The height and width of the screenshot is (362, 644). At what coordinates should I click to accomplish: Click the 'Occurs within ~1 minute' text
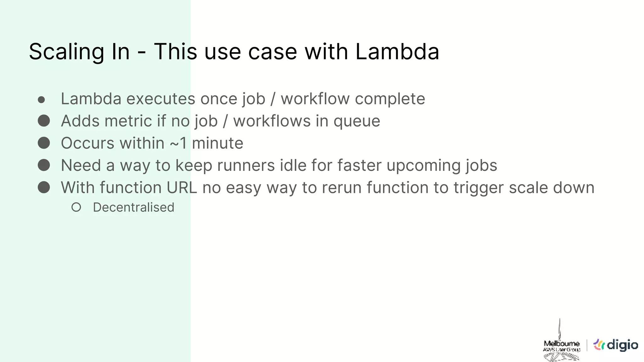(x=152, y=143)
